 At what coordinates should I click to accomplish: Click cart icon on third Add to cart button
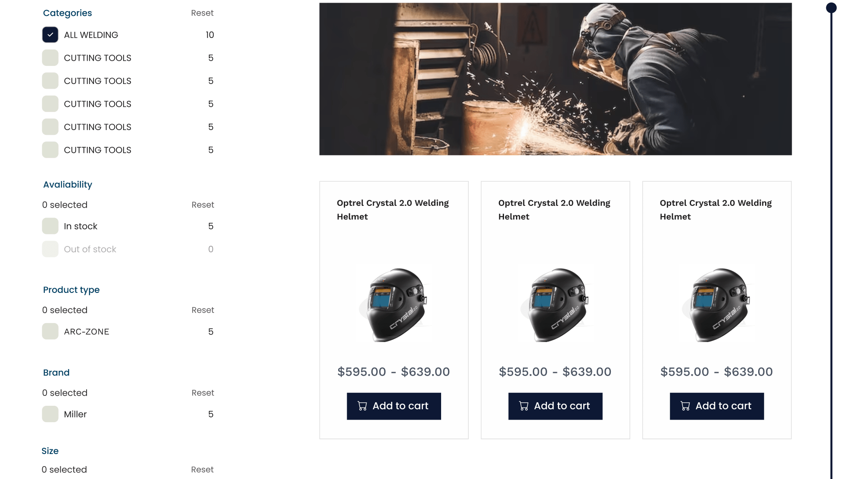(x=685, y=406)
